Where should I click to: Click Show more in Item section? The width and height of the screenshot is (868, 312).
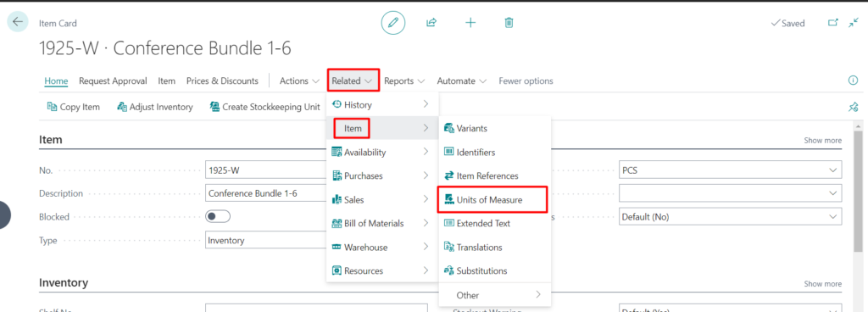[822, 141]
